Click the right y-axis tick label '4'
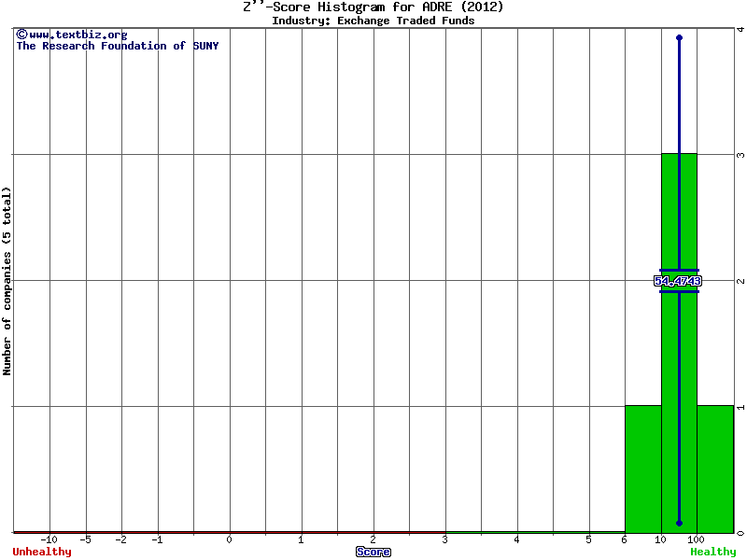This screenshot has width=747, height=560. 740,30
